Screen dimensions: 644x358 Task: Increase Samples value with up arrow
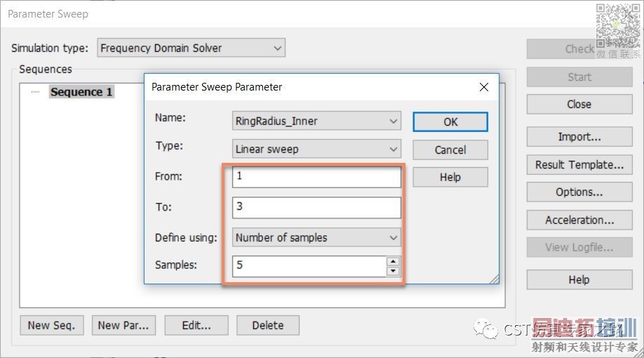click(x=393, y=262)
